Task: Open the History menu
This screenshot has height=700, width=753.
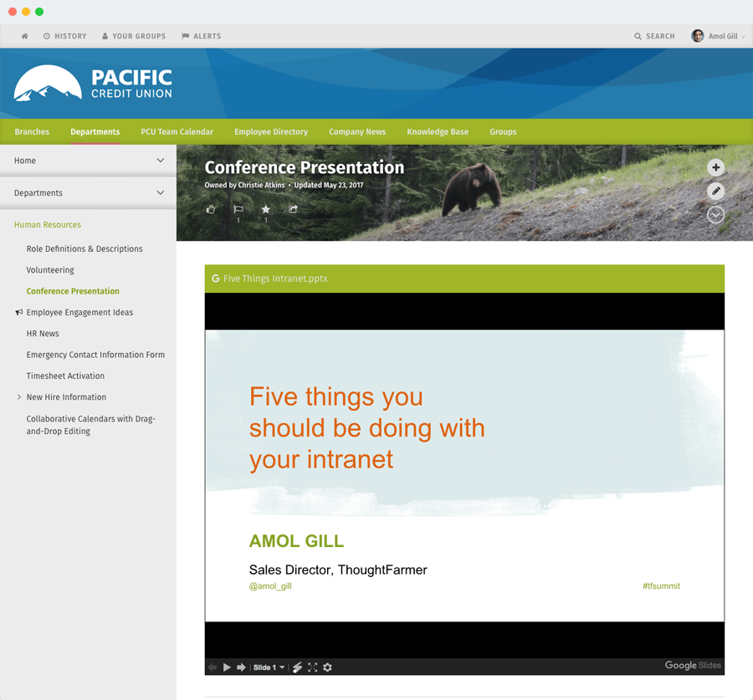Action: click(x=64, y=36)
